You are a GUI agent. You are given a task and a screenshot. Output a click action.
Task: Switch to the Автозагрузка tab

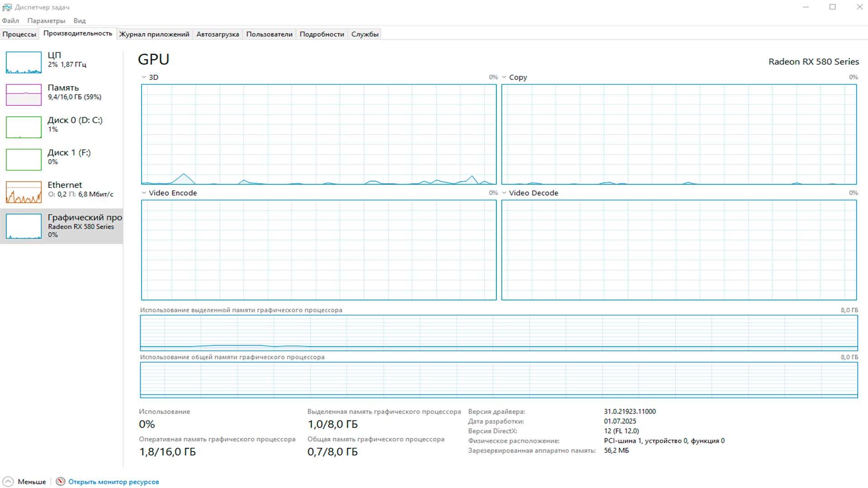pyautogui.click(x=217, y=33)
